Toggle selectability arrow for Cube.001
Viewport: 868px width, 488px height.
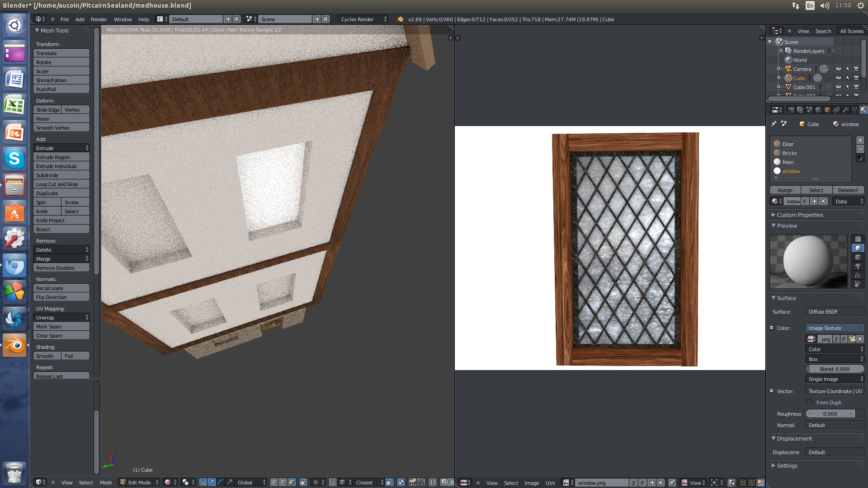click(x=848, y=87)
